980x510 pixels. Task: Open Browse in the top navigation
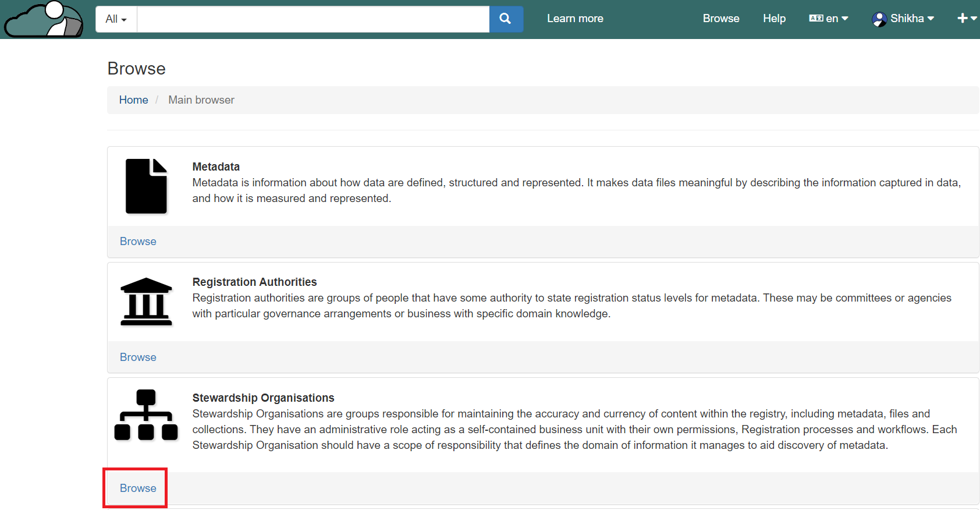[x=720, y=19]
